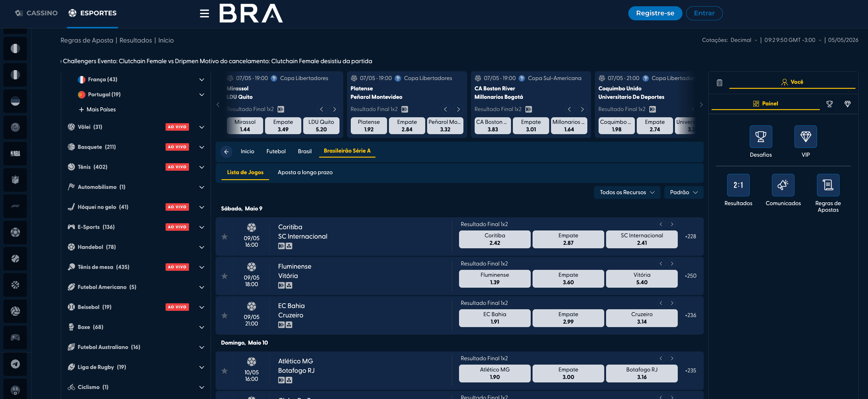Expand the E-Sports (136) section
This screenshot has height=399, width=868.
pos(202,227)
